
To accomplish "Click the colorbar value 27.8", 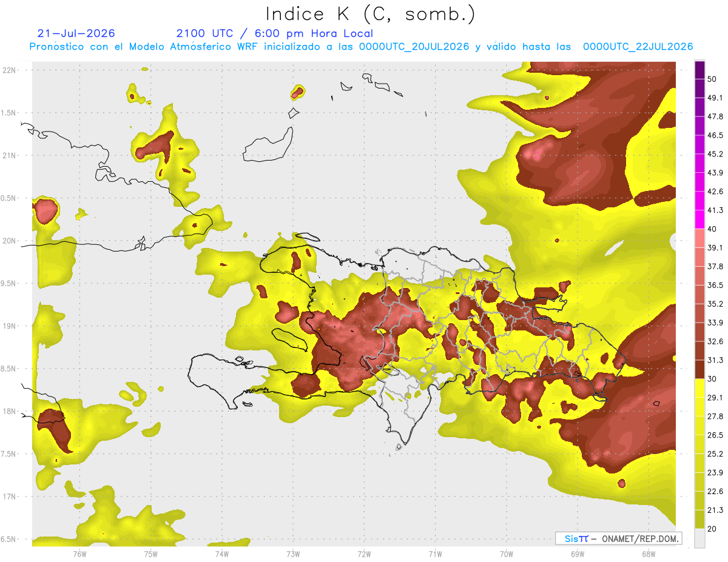I will [x=715, y=416].
